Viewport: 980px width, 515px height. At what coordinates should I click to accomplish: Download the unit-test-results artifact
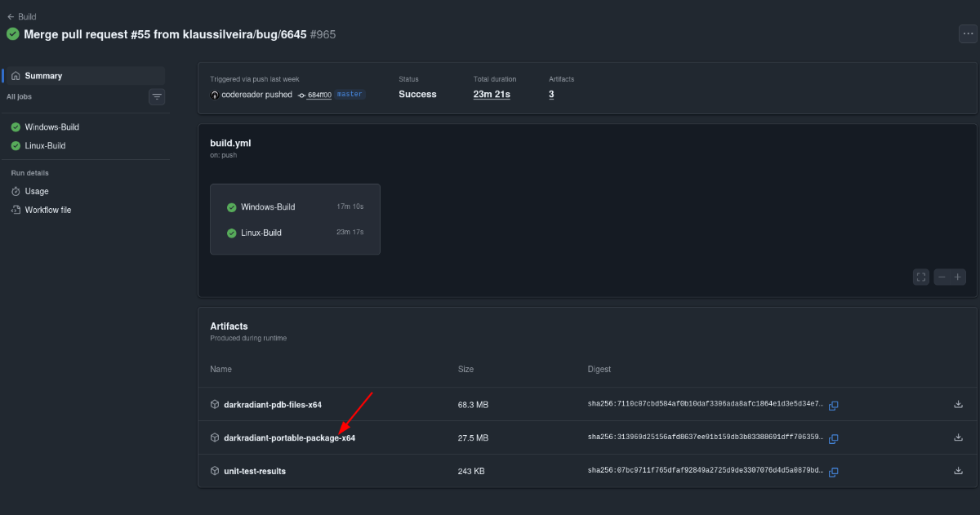click(x=958, y=471)
